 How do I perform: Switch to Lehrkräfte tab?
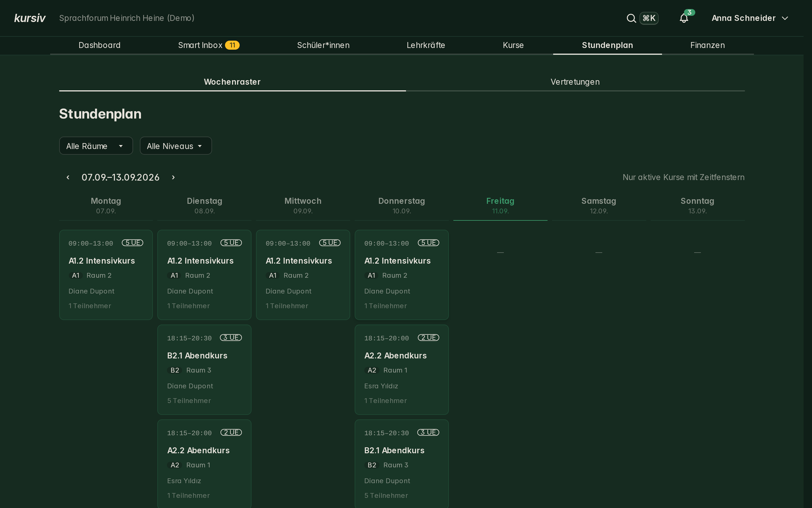point(426,45)
